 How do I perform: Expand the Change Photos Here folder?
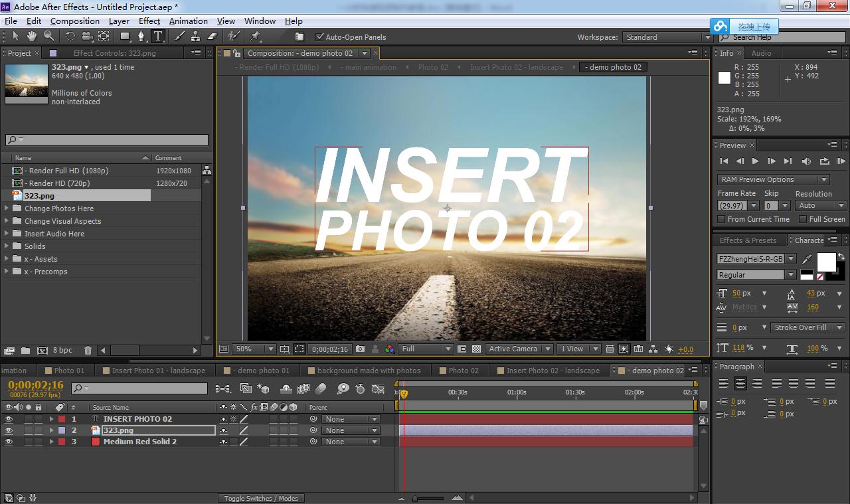(x=7, y=209)
